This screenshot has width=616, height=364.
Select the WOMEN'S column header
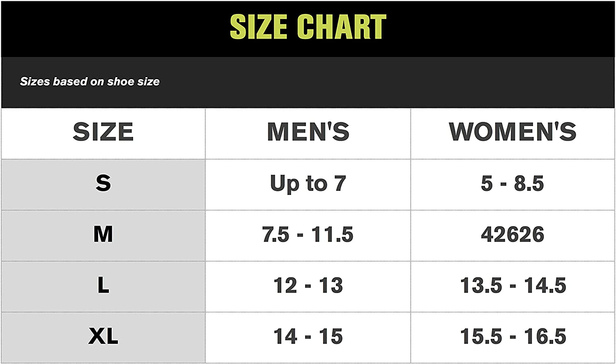[x=513, y=132]
